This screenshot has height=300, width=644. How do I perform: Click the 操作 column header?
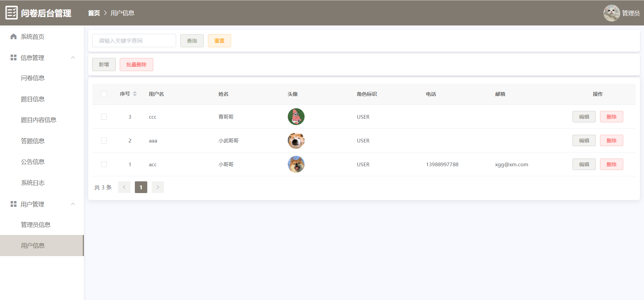(598, 94)
